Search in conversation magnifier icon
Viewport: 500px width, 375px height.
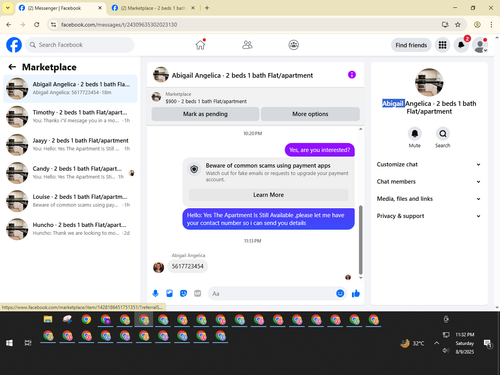443,134
